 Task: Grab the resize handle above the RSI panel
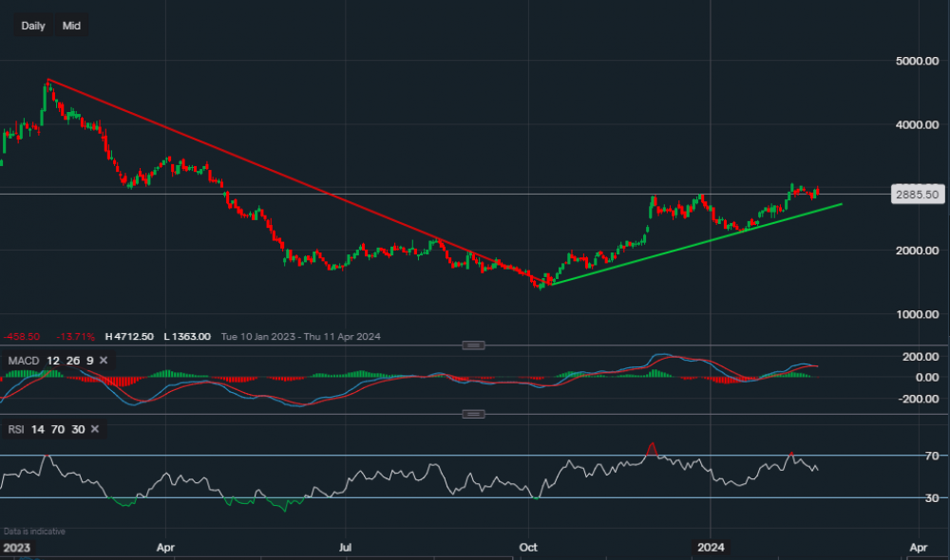(473, 414)
